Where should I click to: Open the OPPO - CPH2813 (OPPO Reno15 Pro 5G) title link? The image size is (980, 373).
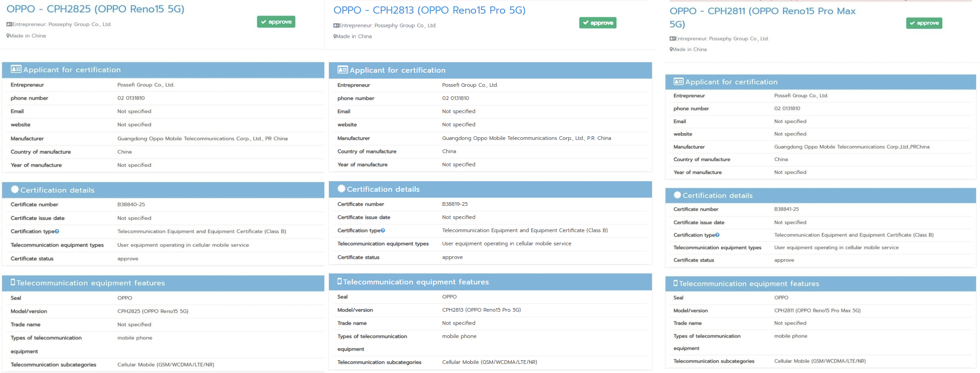(429, 10)
